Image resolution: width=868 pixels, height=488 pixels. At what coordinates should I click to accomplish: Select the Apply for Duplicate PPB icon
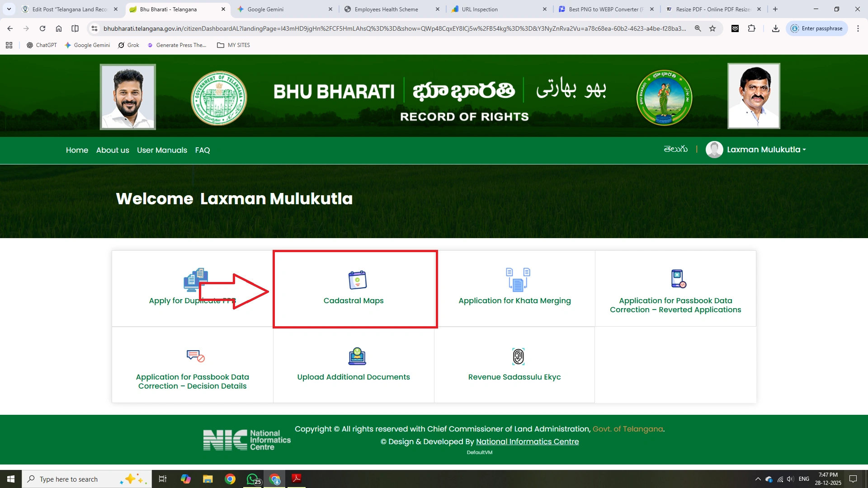pyautogui.click(x=196, y=280)
